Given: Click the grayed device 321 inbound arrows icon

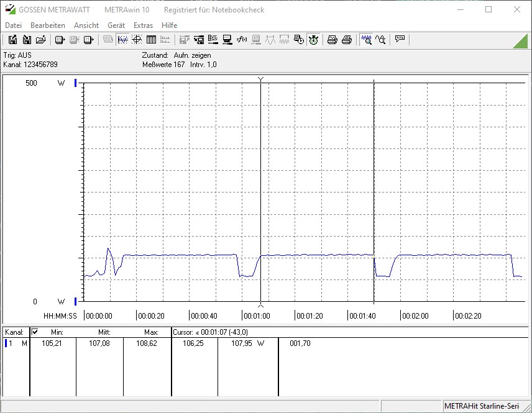Looking at the screenshot, I should click(x=75, y=40).
